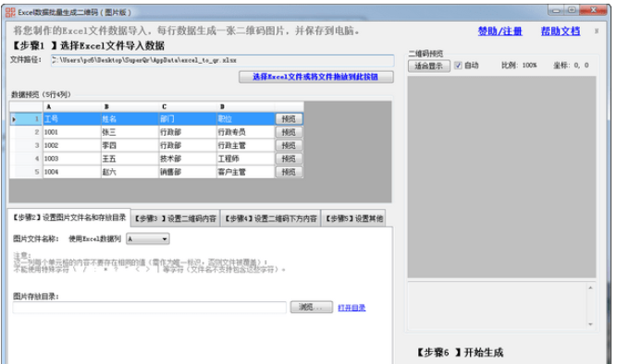Select the cell 销售部
617x364 pixels.
[x=188, y=172]
